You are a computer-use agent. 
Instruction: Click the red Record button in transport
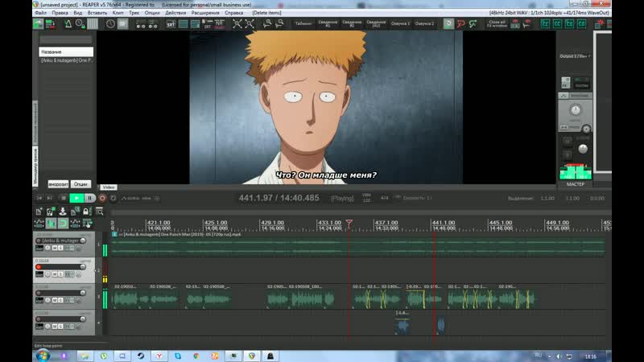click(102, 198)
